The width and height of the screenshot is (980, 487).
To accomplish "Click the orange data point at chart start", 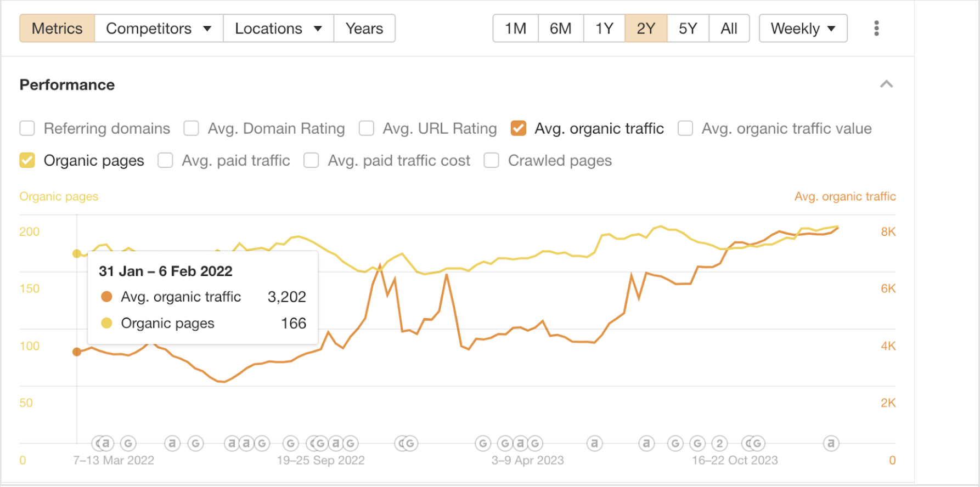I will [77, 352].
